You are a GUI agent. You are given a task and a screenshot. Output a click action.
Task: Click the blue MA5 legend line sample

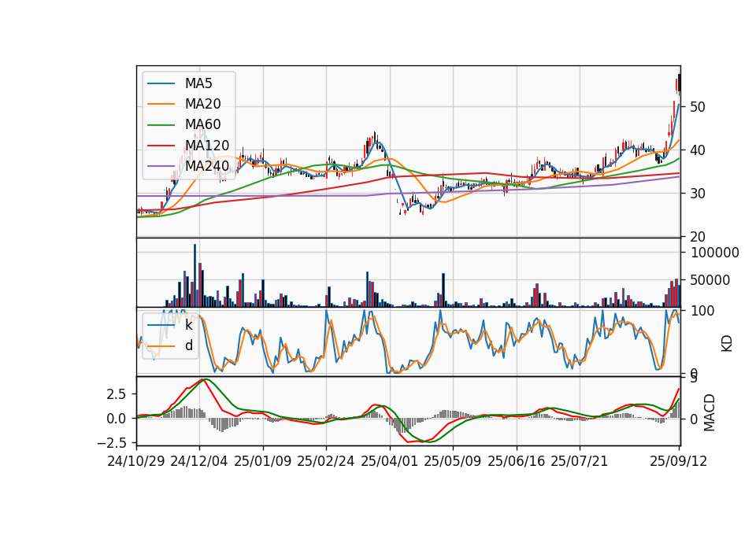161,84
